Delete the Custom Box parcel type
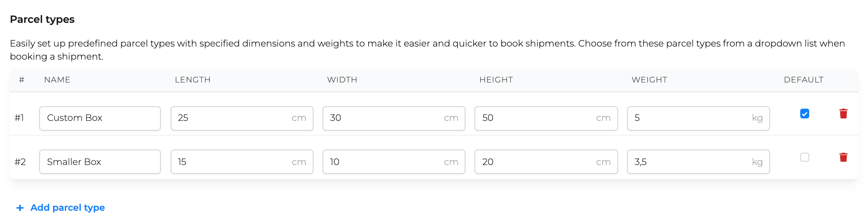Viewport: 868px width, 223px height. [843, 114]
